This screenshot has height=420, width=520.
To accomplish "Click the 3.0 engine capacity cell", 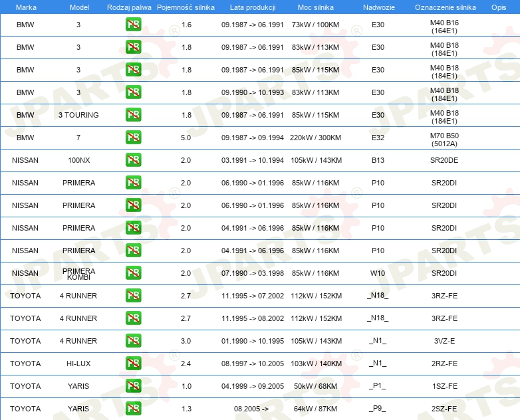I will point(186,341).
